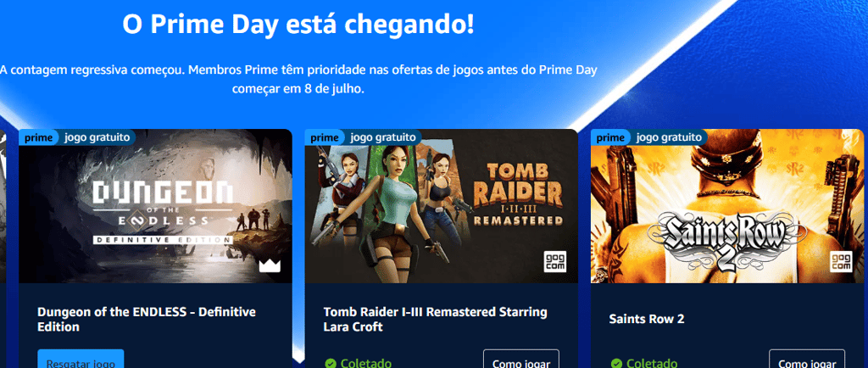Click the green Coletado checkmark under Saints Row 2
Image resolution: width=868 pixels, height=368 pixels.
point(616,364)
